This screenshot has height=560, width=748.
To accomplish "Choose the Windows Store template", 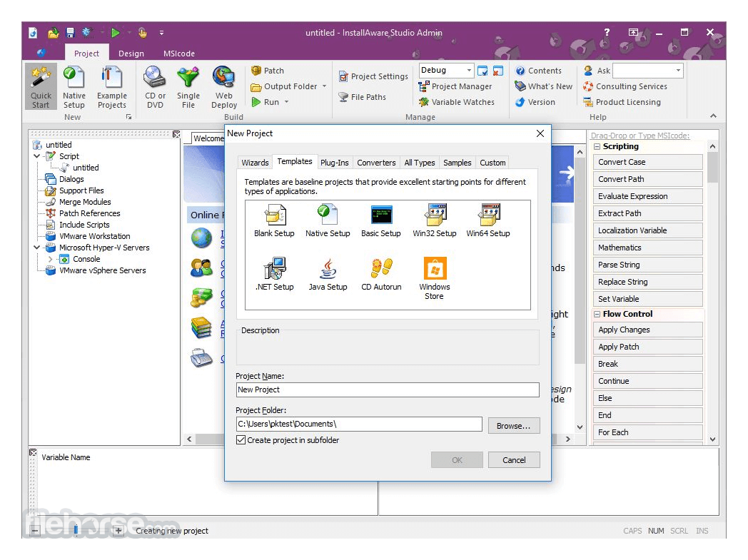I will tap(434, 278).
